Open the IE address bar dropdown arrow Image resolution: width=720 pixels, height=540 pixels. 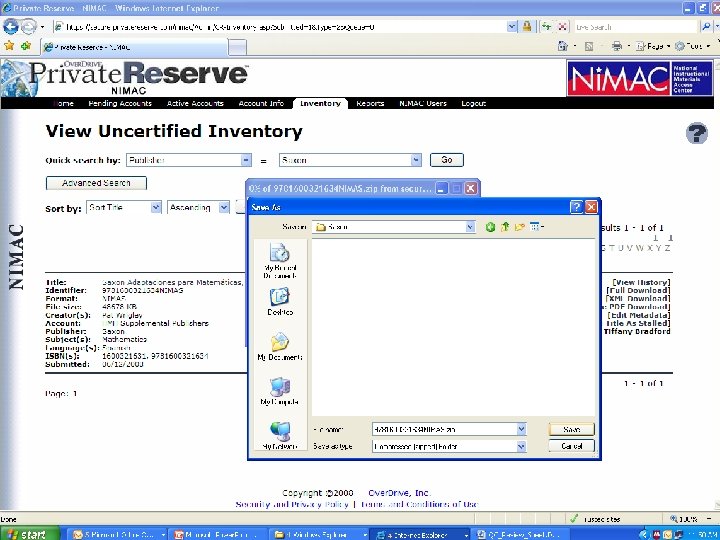point(512,27)
